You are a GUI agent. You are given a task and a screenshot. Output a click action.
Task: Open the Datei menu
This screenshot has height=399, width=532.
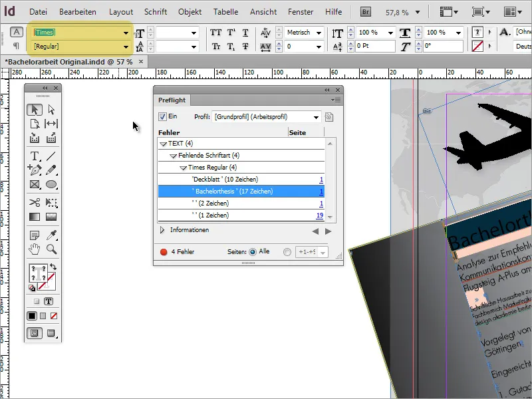(x=38, y=12)
